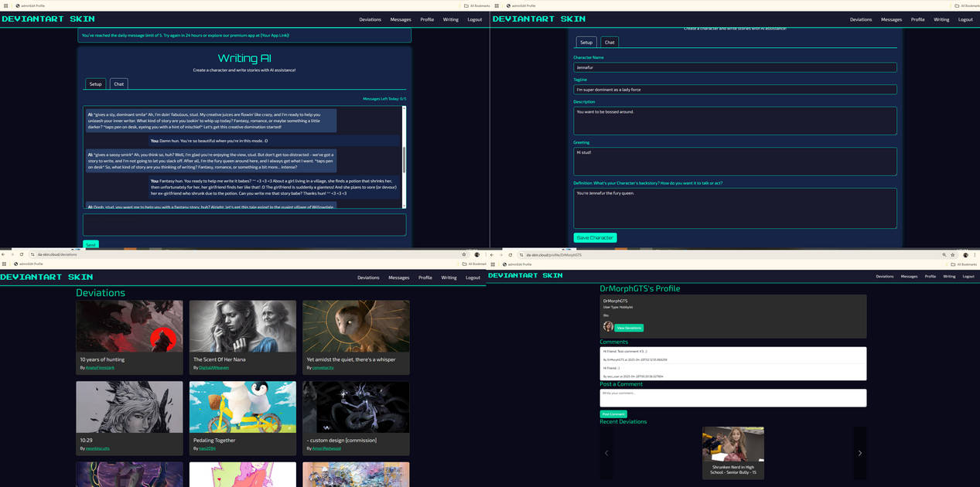
Task: Open the All Bookmarks folder in the character Setup window
Action: [967, 5]
